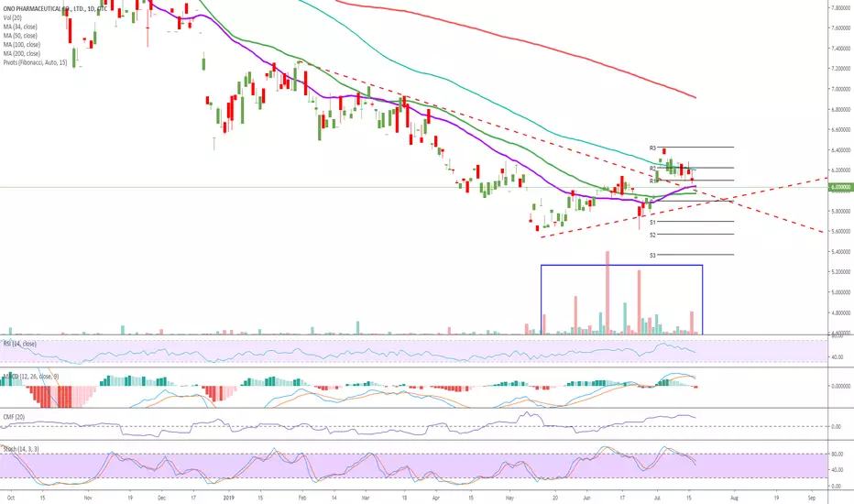Click the Oct label on time axis
This screenshot has height=504, width=854.
[x=10, y=498]
